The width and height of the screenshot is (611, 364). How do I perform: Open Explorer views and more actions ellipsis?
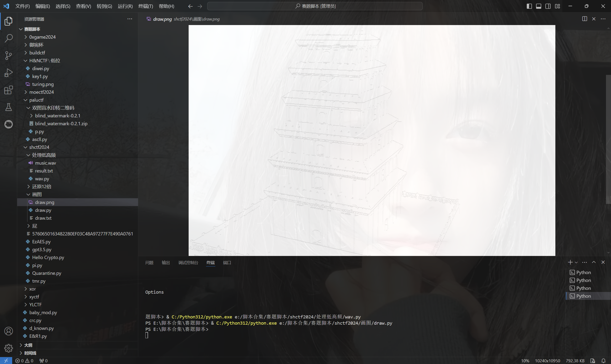coord(130,19)
